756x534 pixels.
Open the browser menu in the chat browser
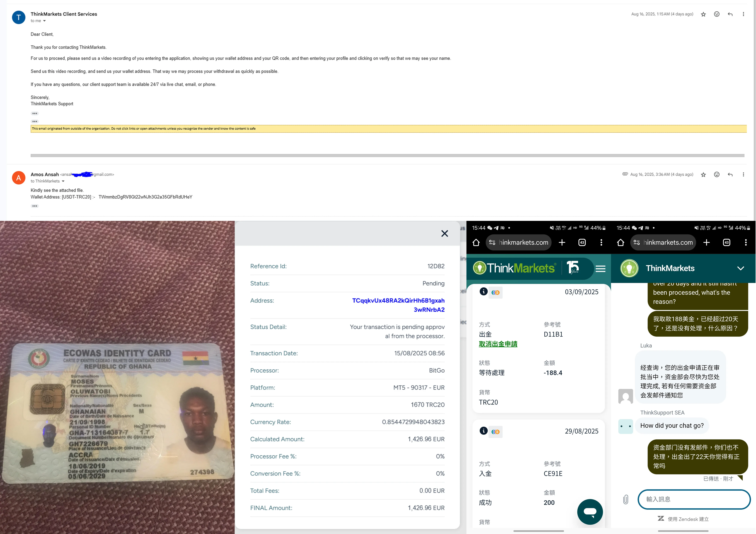tap(746, 243)
